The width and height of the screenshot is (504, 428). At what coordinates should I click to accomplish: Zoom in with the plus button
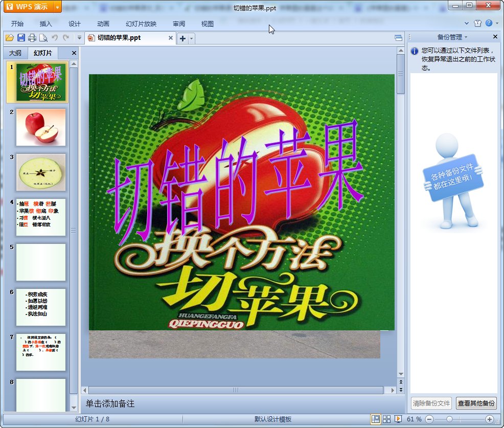490,419
